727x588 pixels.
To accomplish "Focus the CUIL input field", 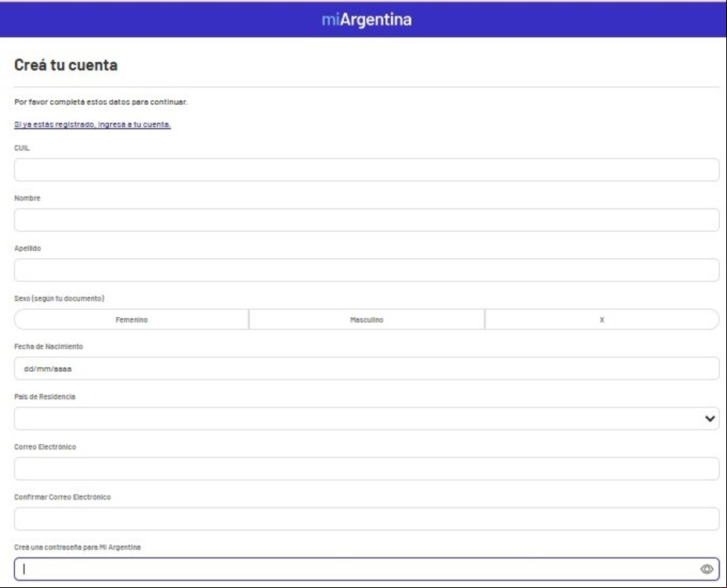I will (367, 170).
